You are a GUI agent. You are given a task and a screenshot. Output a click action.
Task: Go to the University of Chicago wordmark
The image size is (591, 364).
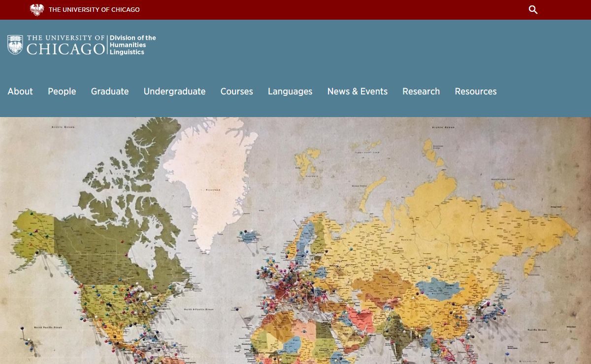point(66,45)
